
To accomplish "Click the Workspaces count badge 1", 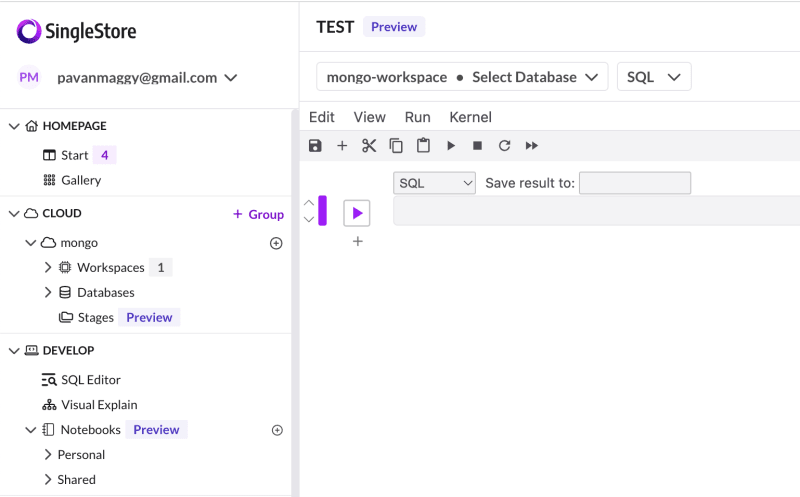I will click(x=161, y=267).
